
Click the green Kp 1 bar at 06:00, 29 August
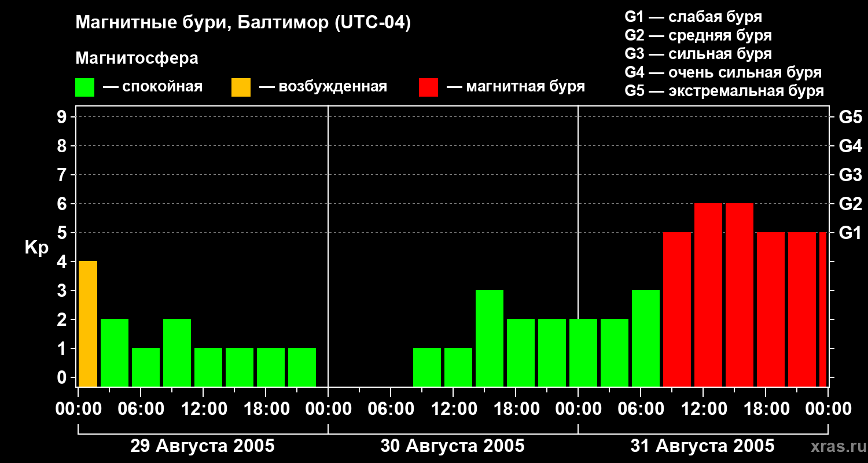coord(146,367)
